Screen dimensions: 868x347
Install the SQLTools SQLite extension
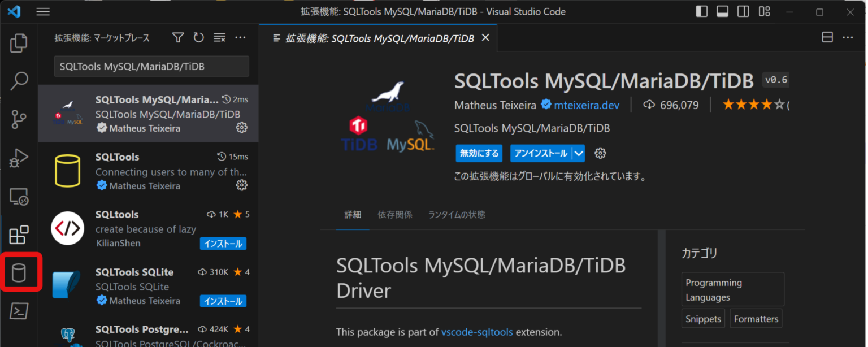point(223,301)
